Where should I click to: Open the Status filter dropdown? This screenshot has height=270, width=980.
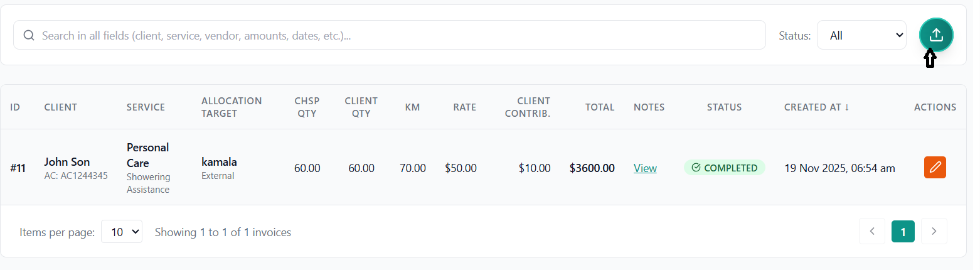(861, 35)
